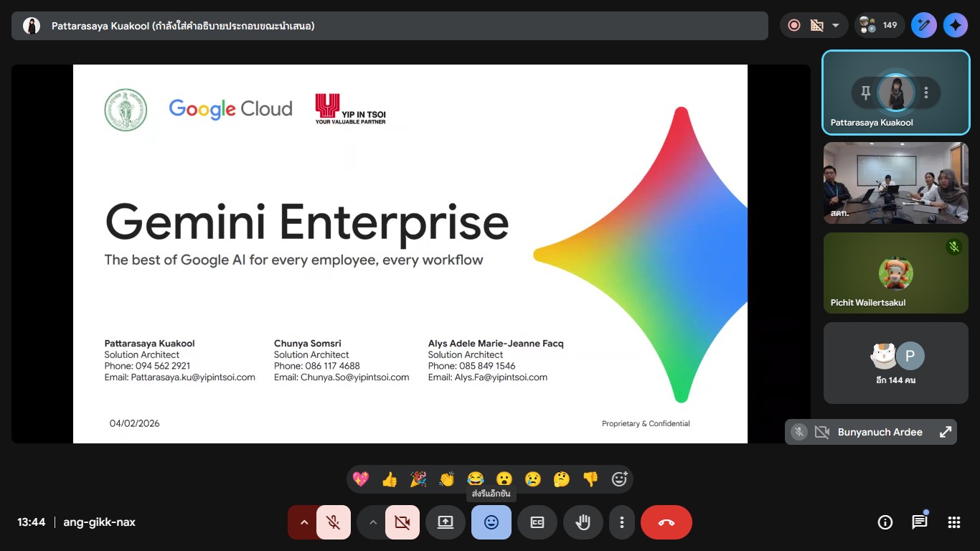Pin Pattarasaya Kuakool's video tile
Screen dimensions: 980x551
pos(866,93)
